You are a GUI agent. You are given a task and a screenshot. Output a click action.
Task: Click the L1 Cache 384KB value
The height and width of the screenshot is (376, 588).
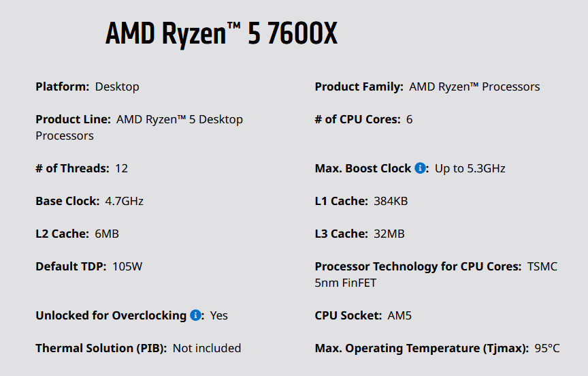(x=391, y=201)
